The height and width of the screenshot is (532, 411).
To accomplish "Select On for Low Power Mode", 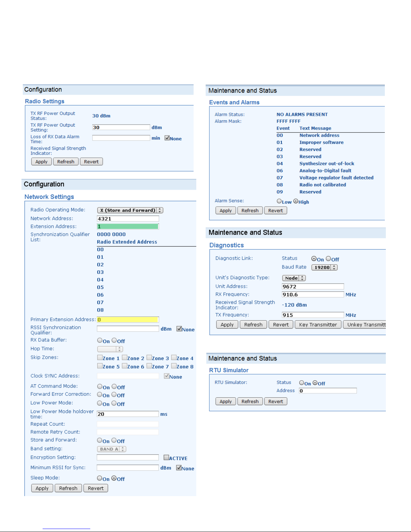I will point(100,403).
